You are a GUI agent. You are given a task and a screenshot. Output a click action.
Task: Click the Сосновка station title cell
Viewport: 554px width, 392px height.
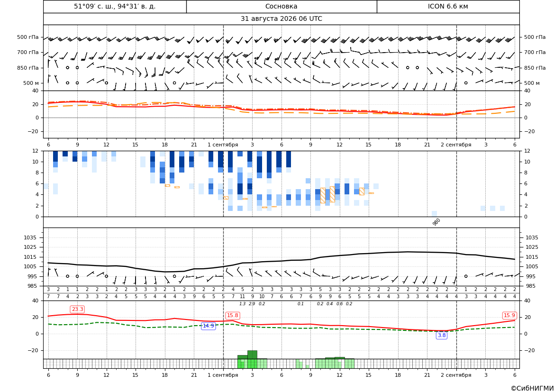coord(281,6)
